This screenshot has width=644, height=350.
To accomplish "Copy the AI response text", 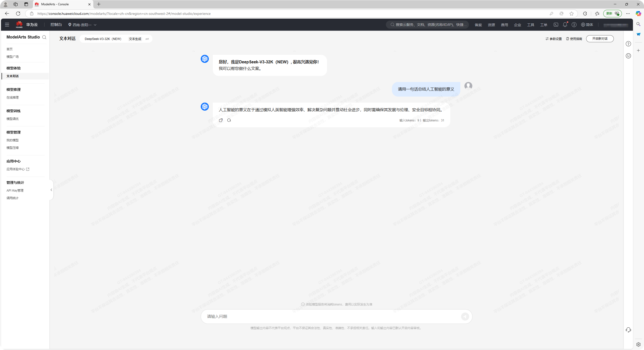I will (x=221, y=120).
